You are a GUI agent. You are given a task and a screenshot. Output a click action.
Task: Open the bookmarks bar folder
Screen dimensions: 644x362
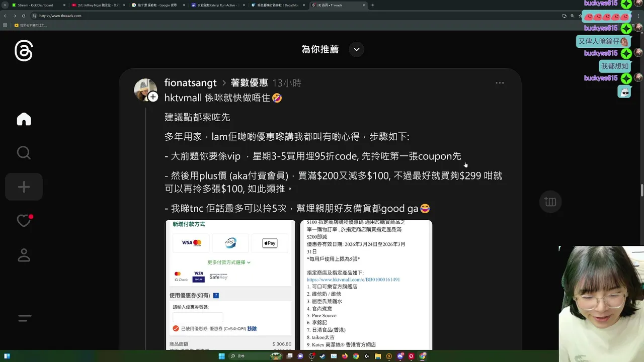pyautogui.click(x=31, y=25)
